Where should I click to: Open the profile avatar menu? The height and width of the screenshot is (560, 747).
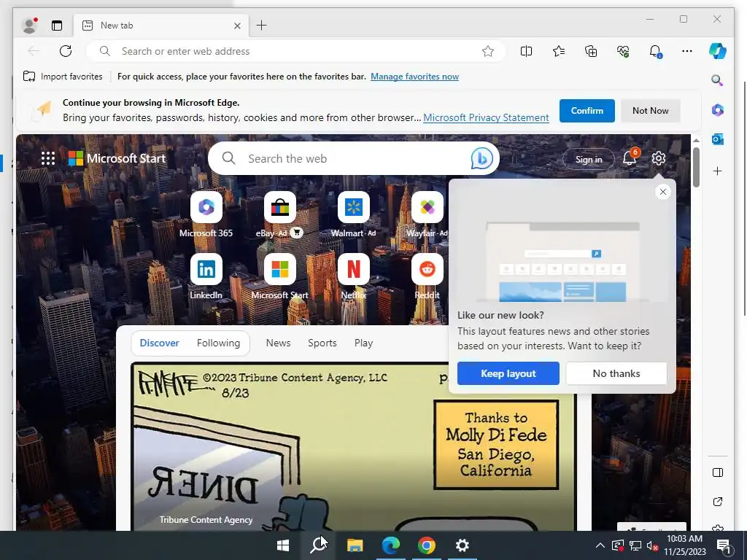click(29, 26)
